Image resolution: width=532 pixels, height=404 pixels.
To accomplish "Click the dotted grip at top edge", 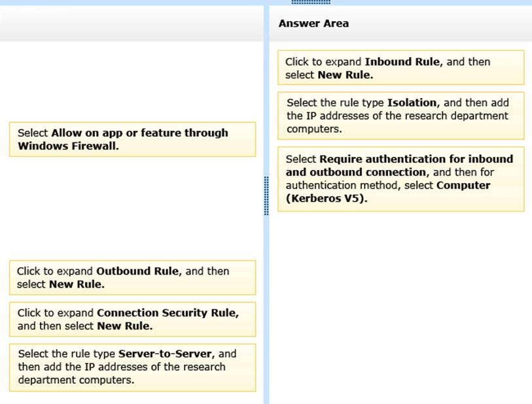I will (x=319, y=3).
